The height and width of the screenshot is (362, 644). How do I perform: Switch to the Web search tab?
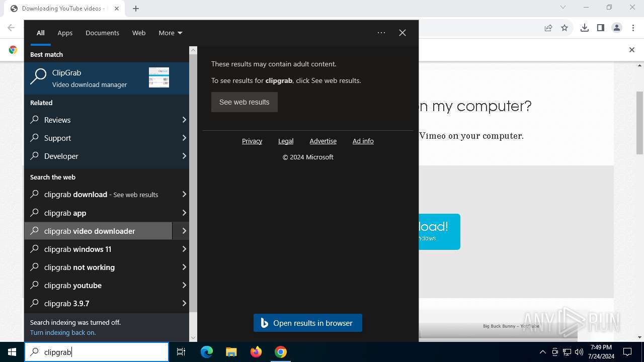coord(139,33)
